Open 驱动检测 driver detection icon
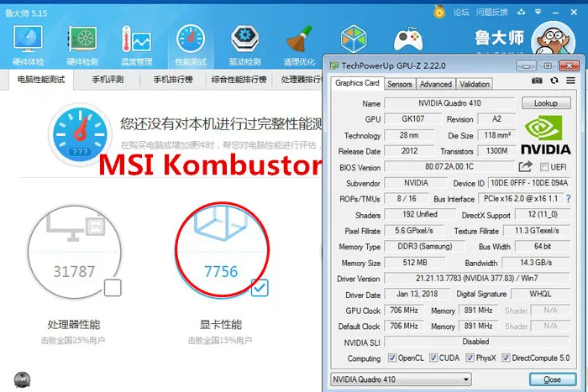 pyautogui.click(x=245, y=42)
